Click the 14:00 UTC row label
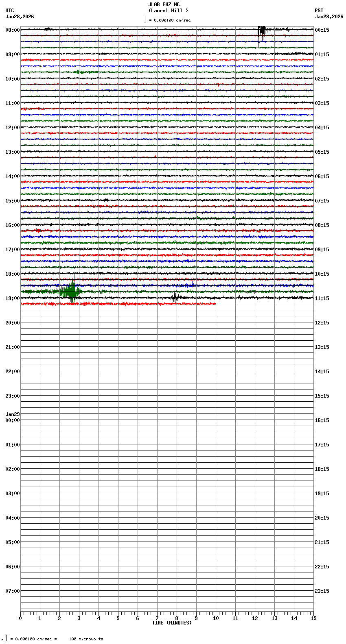The width and height of the screenshot is (346, 644). click(13, 176)
